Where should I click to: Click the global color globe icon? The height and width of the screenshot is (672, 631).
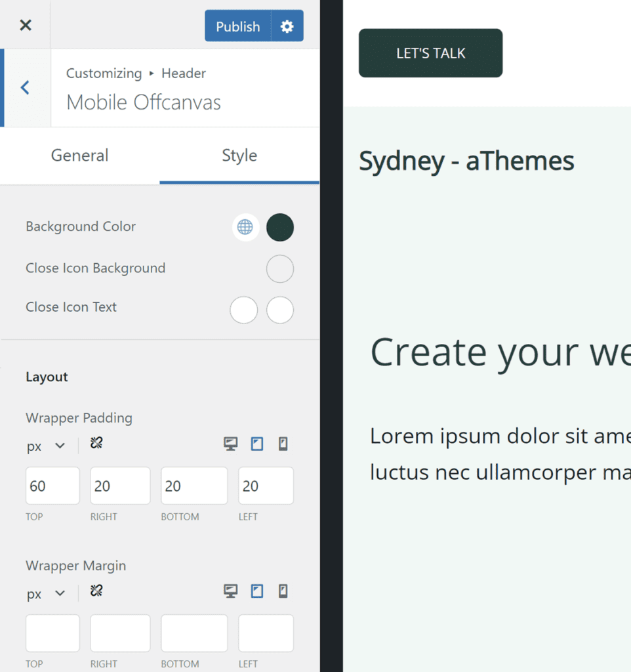(245, 227)
